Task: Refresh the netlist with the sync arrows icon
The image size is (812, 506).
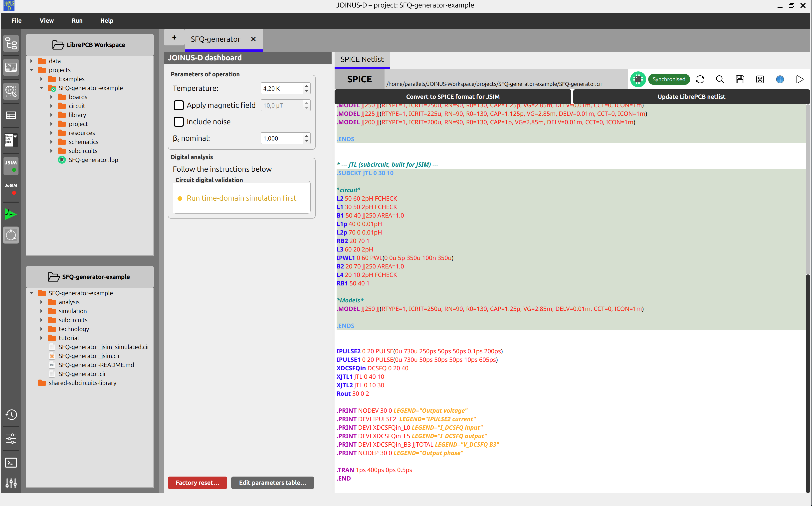Action: (700, 79)
